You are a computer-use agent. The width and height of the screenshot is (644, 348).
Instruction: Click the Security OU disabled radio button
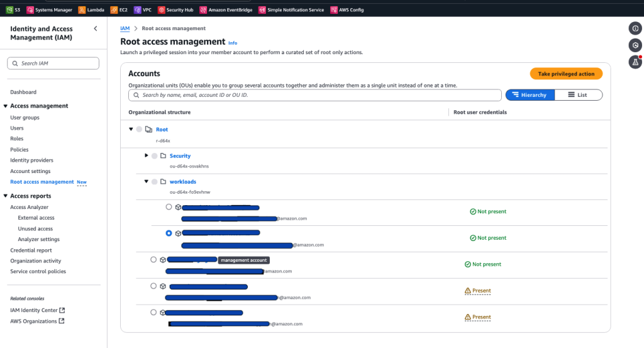point(155,155)
